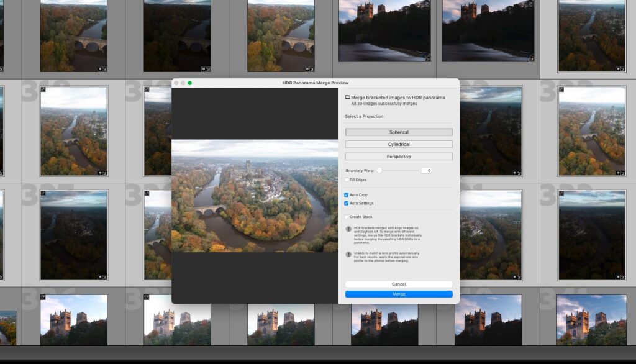Cancel the HDR panorama merge
Image resolution: width=636 pixels, height=364 pixels.
pos(399,284)
